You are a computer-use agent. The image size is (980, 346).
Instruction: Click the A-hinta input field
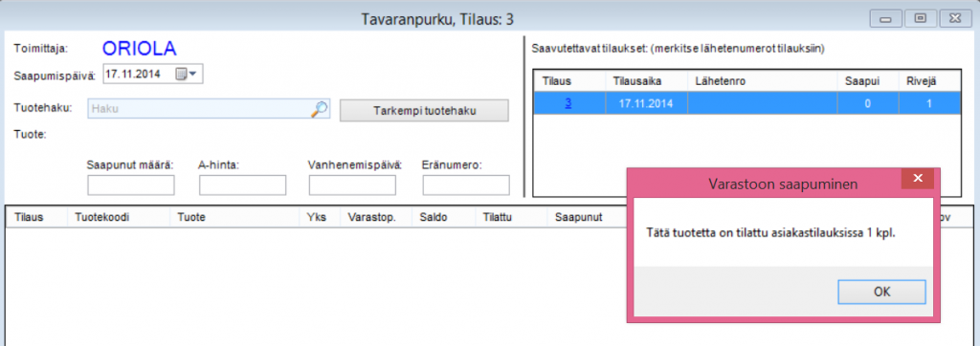coord(242,185)
